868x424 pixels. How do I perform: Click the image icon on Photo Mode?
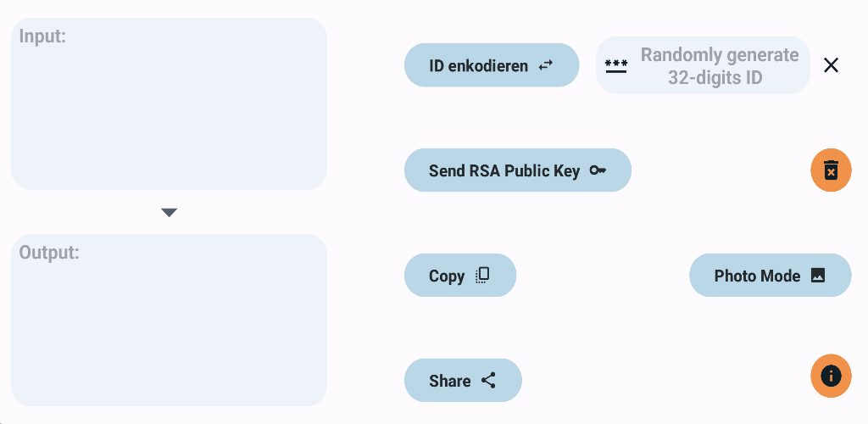(x=818, y=275)
